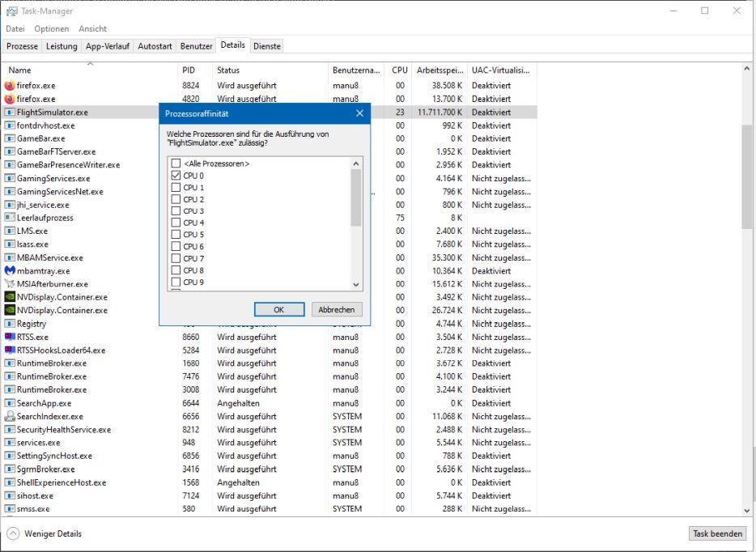Image resolution: width=756 pixels, height=552 pixels.
Task: Open the Benutzer tab
Action: tap(196, 46)
